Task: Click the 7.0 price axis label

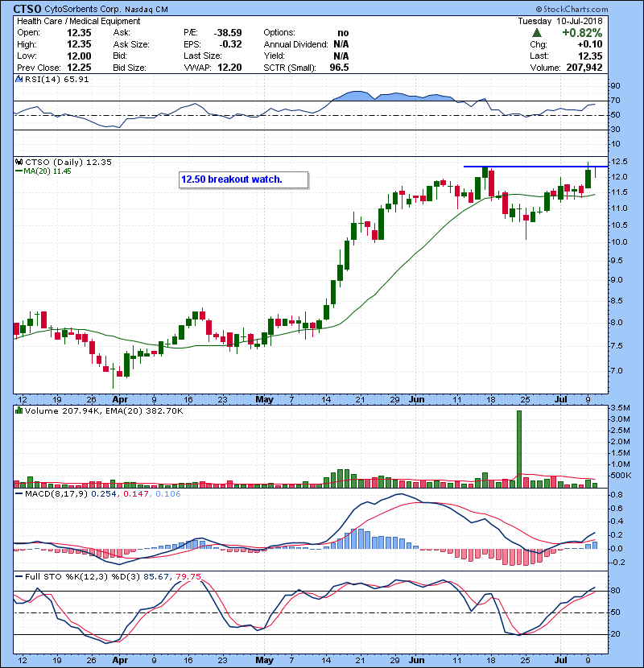Action: click(617, 371)
